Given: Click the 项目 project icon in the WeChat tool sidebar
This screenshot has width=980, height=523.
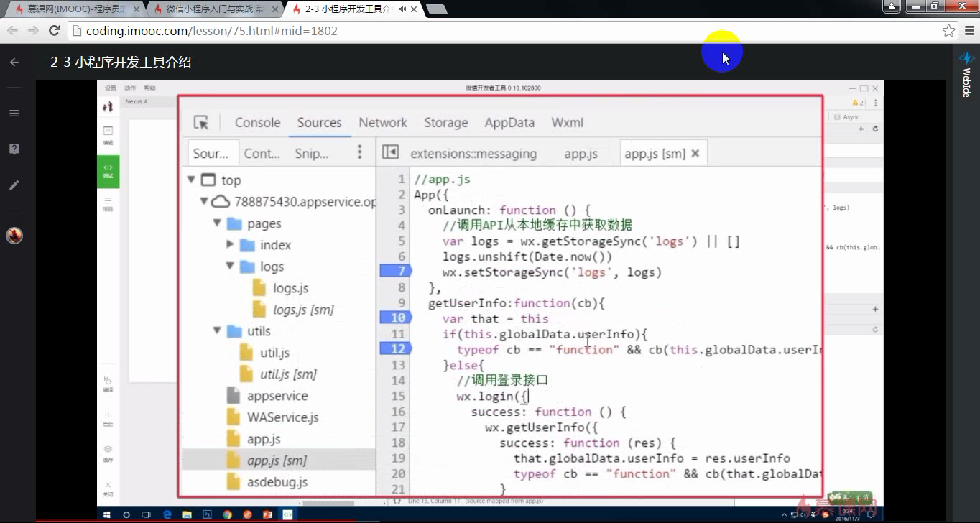Looking at the screenshot, I should click(x=108, y=204).
